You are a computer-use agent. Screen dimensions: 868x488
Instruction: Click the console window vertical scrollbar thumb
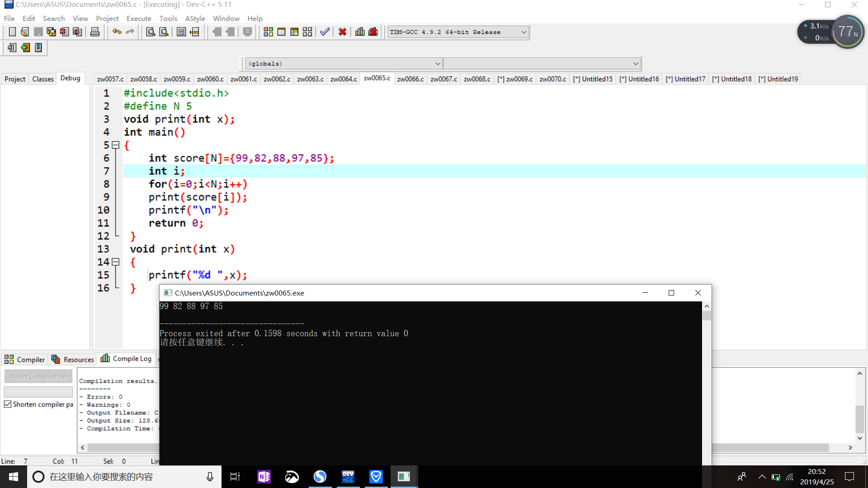tap(707, 315)
